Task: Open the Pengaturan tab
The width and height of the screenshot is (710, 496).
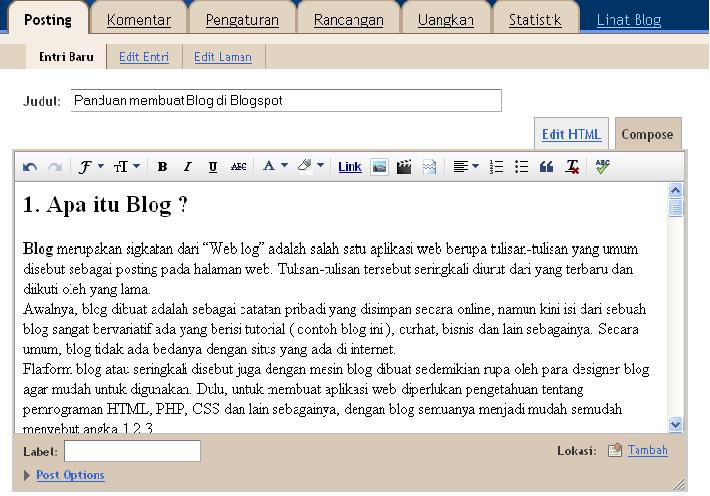Action: click(x=242, y=20)
